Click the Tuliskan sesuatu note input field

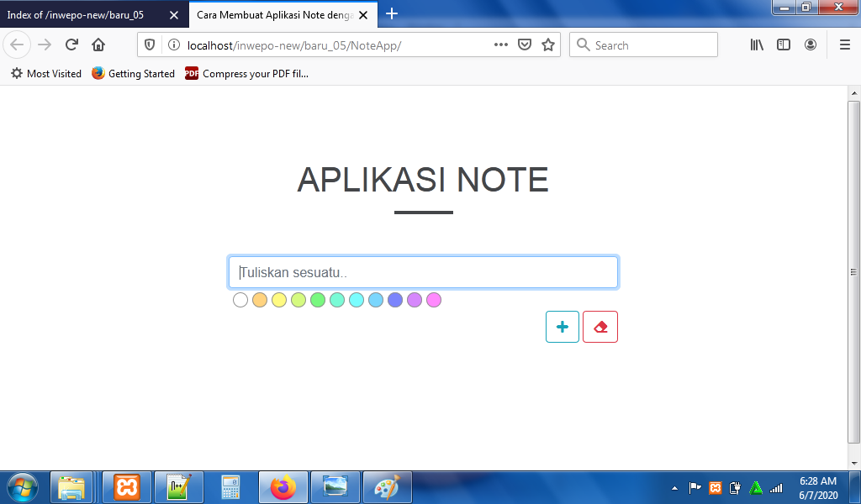coord(423,272)
